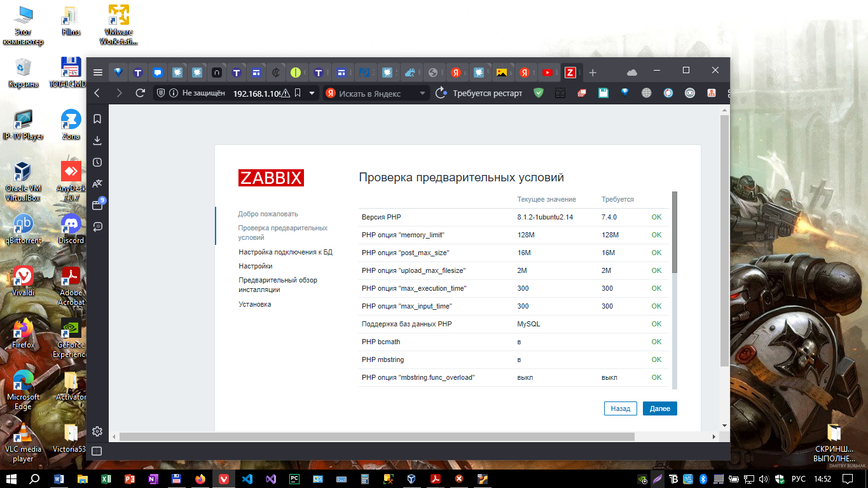This screenshot has height=488, width=868.
Task: Switch to the active Zabbix tab
Action: point(570,73)
